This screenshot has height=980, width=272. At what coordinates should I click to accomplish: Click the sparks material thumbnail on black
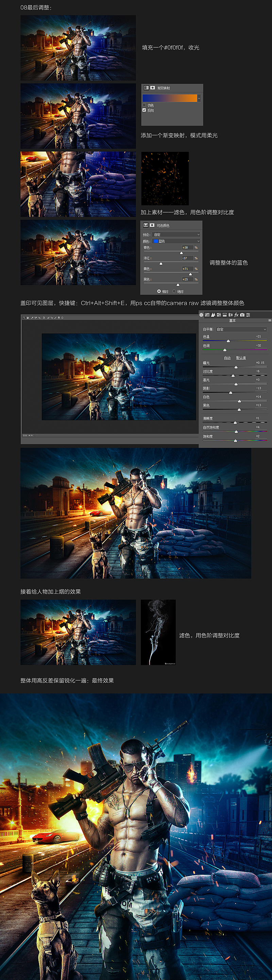point(165,178)
